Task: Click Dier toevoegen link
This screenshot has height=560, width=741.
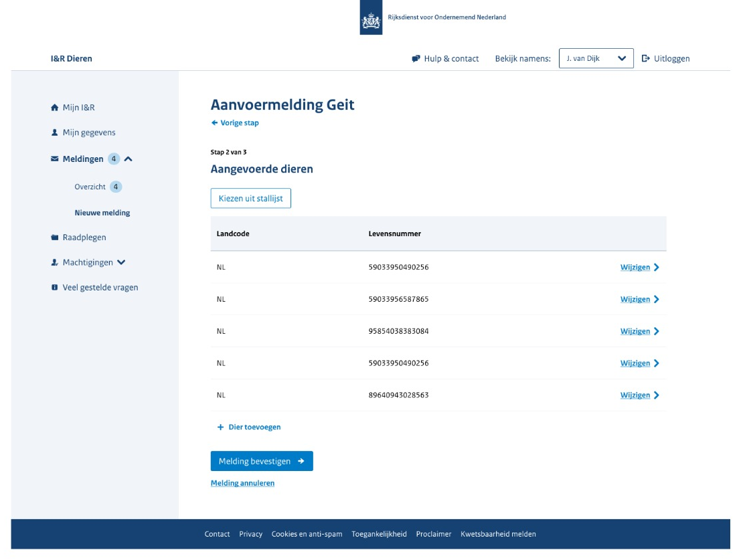Action: click(x=255, y=428)
